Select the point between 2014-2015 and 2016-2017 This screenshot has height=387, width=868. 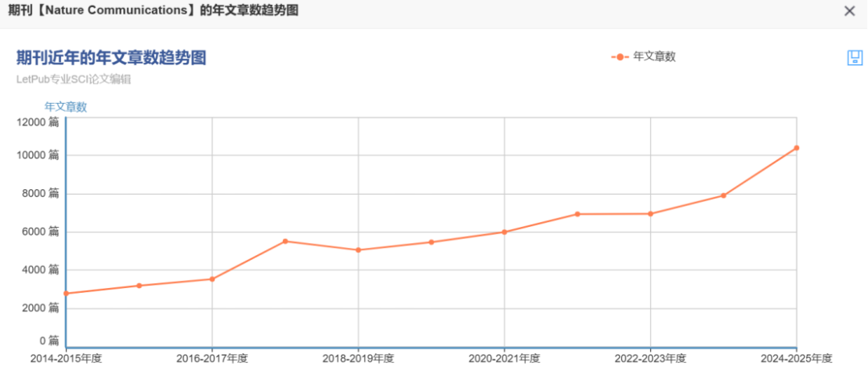click(x=139, y=286)
